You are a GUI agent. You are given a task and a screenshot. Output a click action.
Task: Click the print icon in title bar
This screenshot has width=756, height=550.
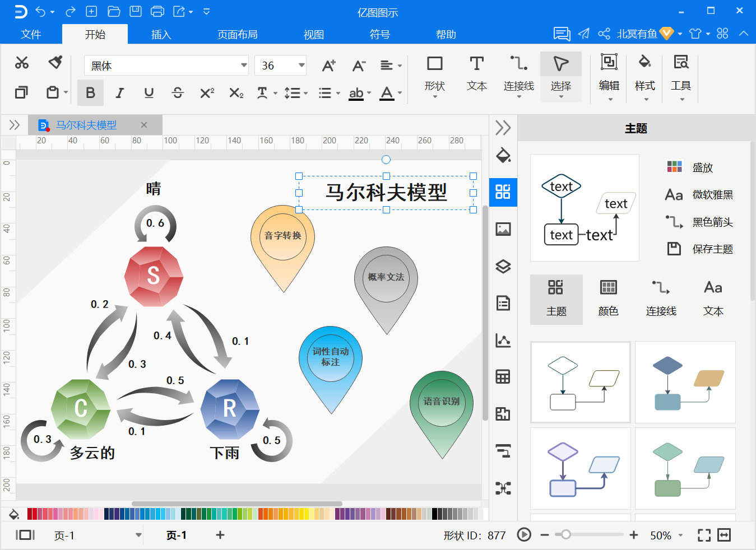[157, 11]
